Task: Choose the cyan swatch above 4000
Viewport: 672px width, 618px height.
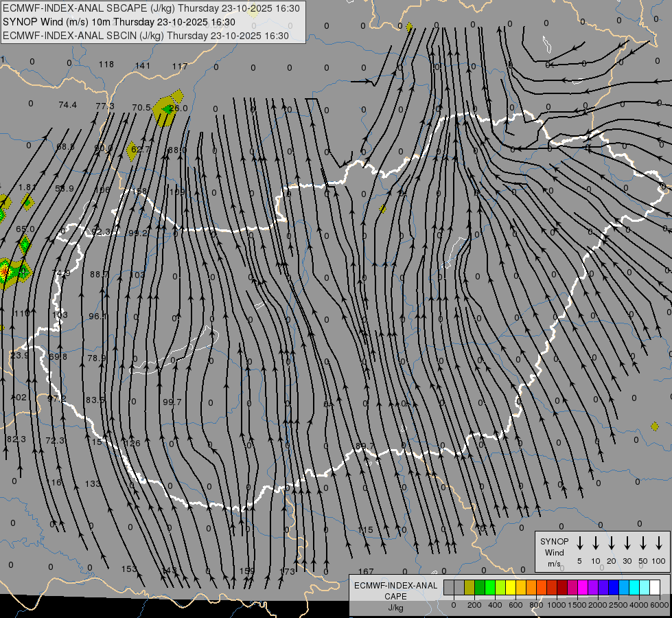Action: click(x=634, y=588)
